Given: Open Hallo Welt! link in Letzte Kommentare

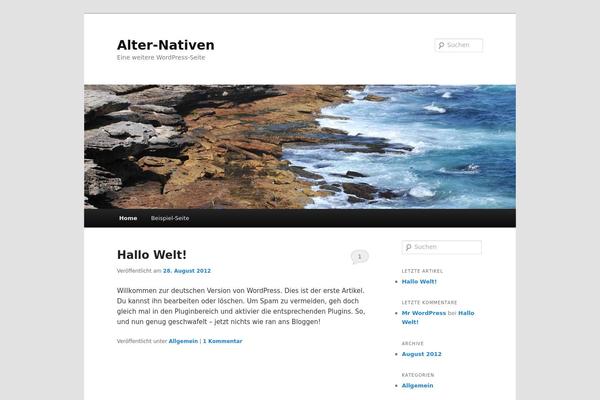Looking at the screenshot, I should 438,318.
